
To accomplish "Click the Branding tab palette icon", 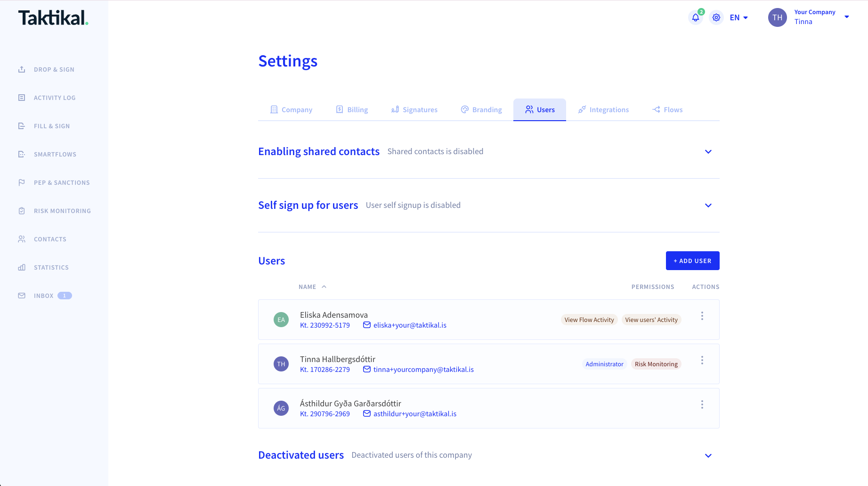I will tap(465, 109).
